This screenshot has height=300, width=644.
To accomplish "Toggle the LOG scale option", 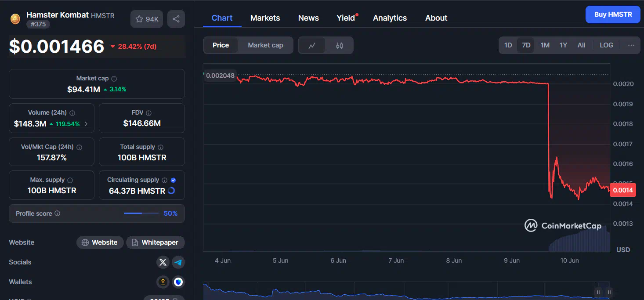I will point(607,45).
